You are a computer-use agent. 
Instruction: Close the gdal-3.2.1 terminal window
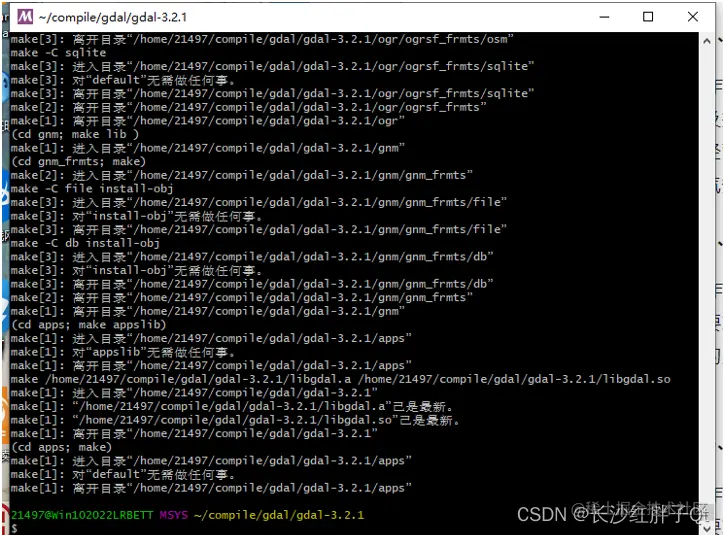(x=693, y=17)
